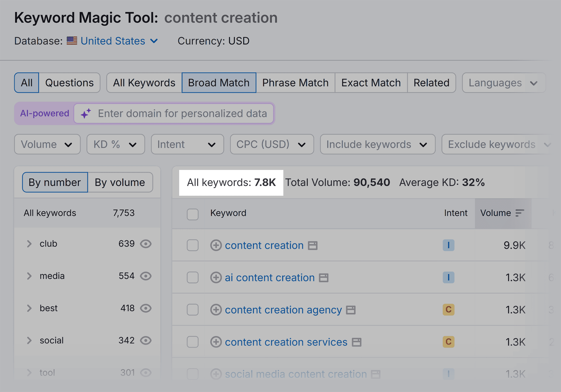Switch to the Phrase Match tab
This screenshot has height=392, width=561.
coord(295,83)
